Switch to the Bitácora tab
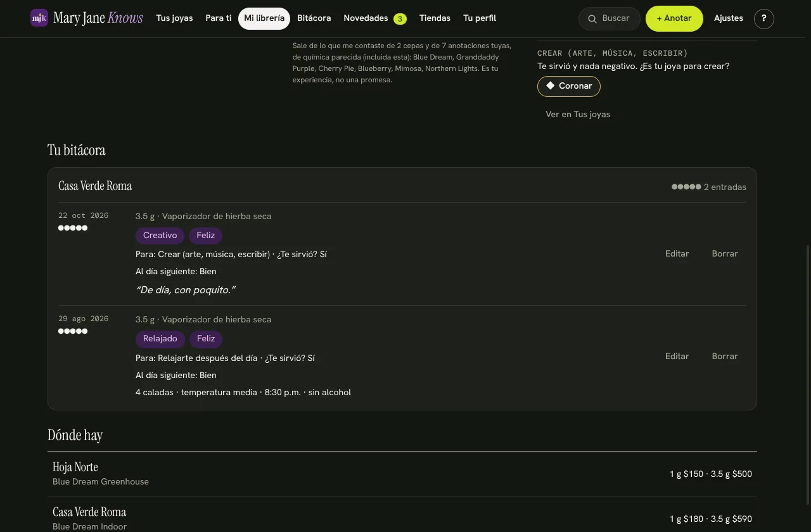 314,18
